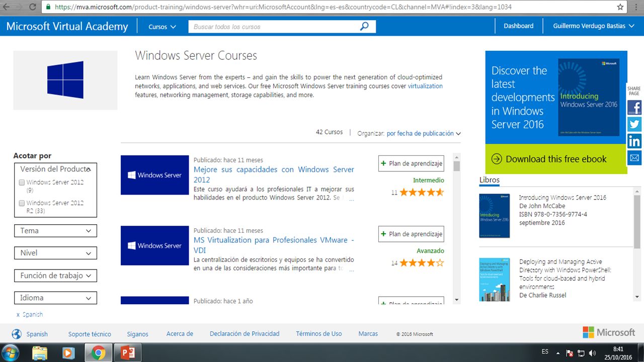Image resolution: width=644 pixels, height=362 pixels.
Task: Click Deploying and Managing Active Directory book cover
Action: [494, 280]
